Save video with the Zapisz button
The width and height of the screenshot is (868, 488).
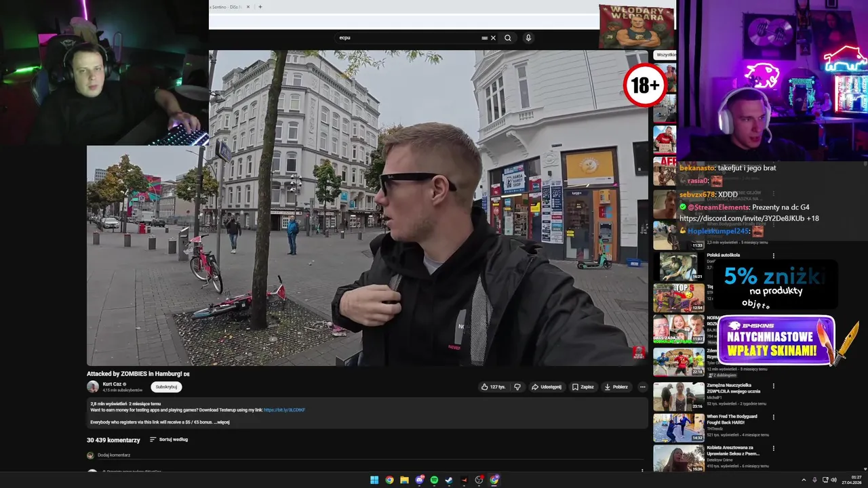coord(583,387)
